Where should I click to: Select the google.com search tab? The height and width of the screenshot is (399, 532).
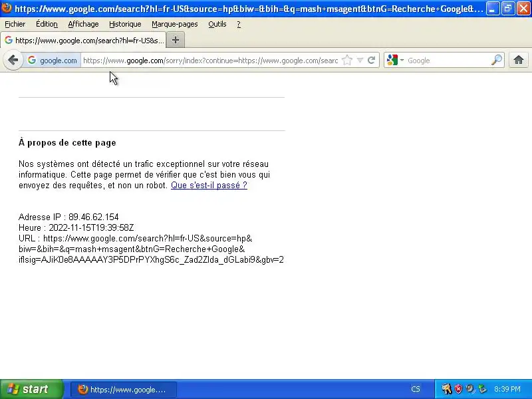click(x=84, y=41)
